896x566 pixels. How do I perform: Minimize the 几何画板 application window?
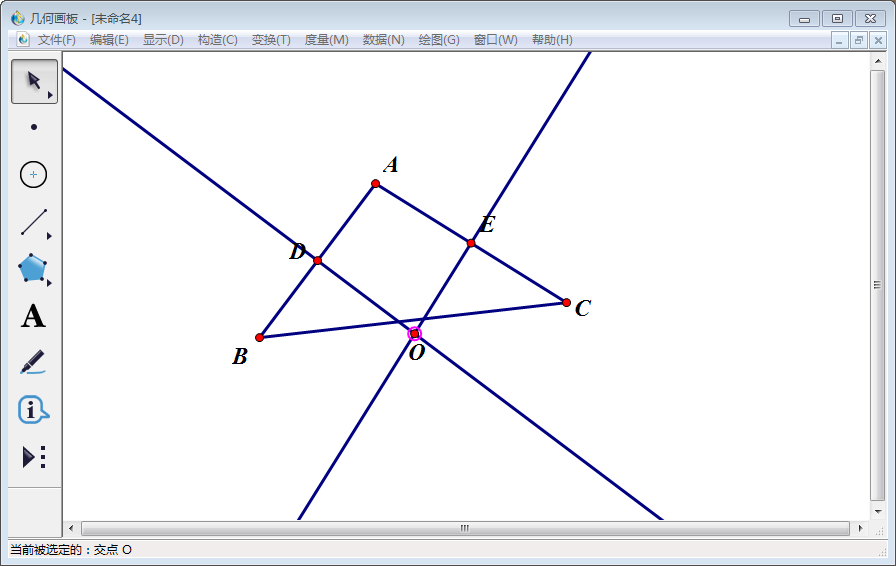coord(805,19)
